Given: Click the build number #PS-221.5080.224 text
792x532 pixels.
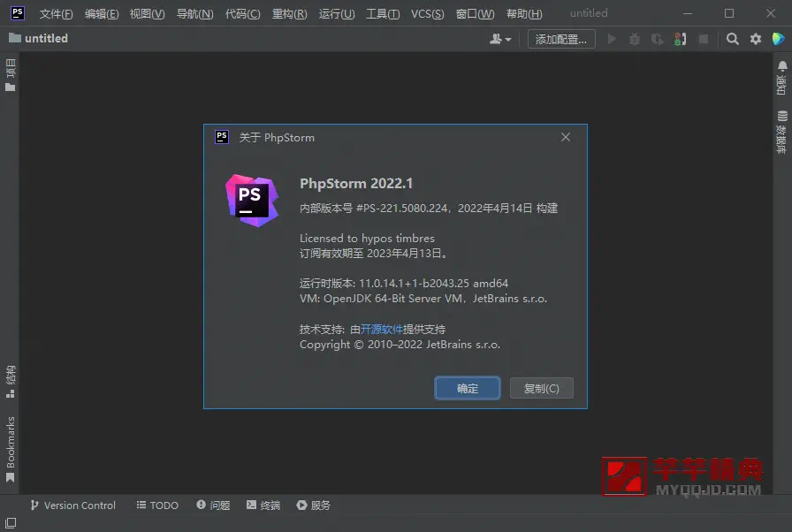Looking at the screenshot, I should (402, 208).
